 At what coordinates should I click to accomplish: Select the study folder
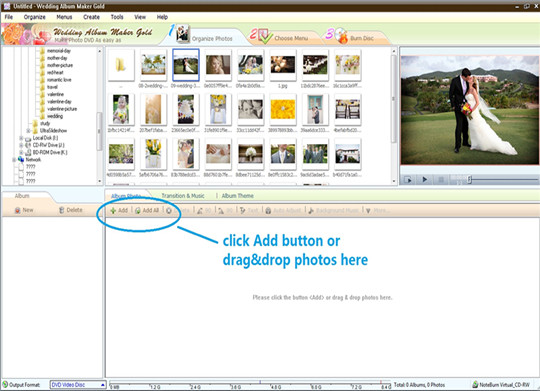(45, 123)
